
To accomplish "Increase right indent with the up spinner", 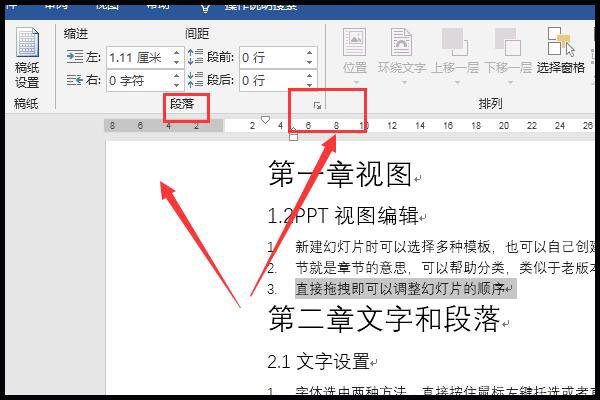I will [176, 76].
